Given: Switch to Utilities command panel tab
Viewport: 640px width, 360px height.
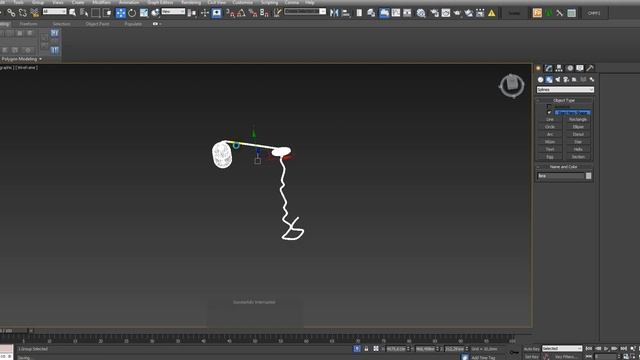Looking at the screenshot, I should coord(590,68).
